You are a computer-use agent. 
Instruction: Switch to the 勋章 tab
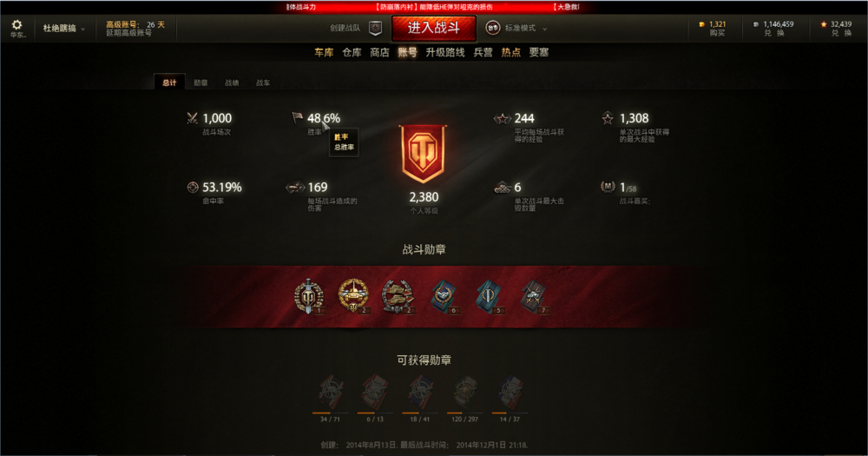tap(201, 83)
